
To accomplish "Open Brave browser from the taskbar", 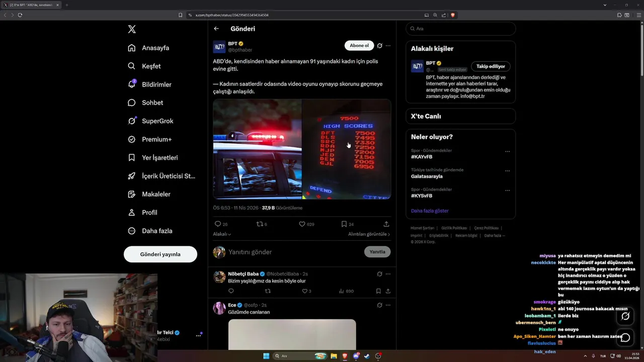I will coord(345,356).
